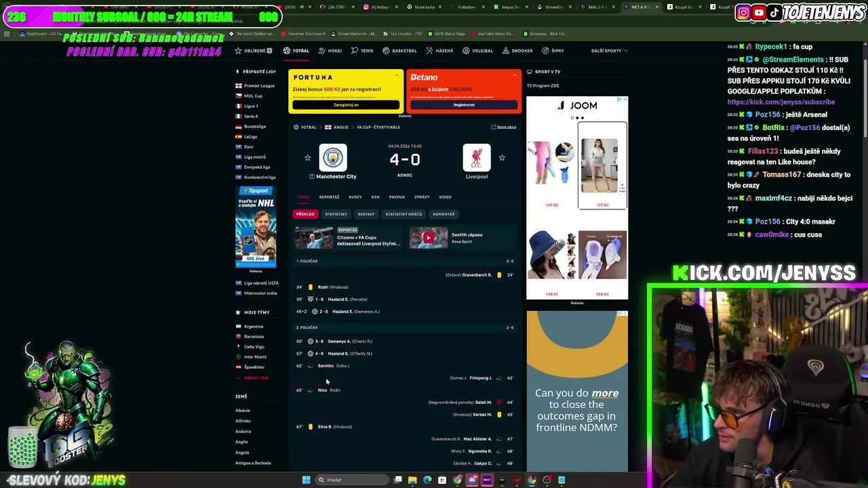Collapse the Betano ad banner chevron
This screenshot has width=868, height=488.
click(514, 75)
